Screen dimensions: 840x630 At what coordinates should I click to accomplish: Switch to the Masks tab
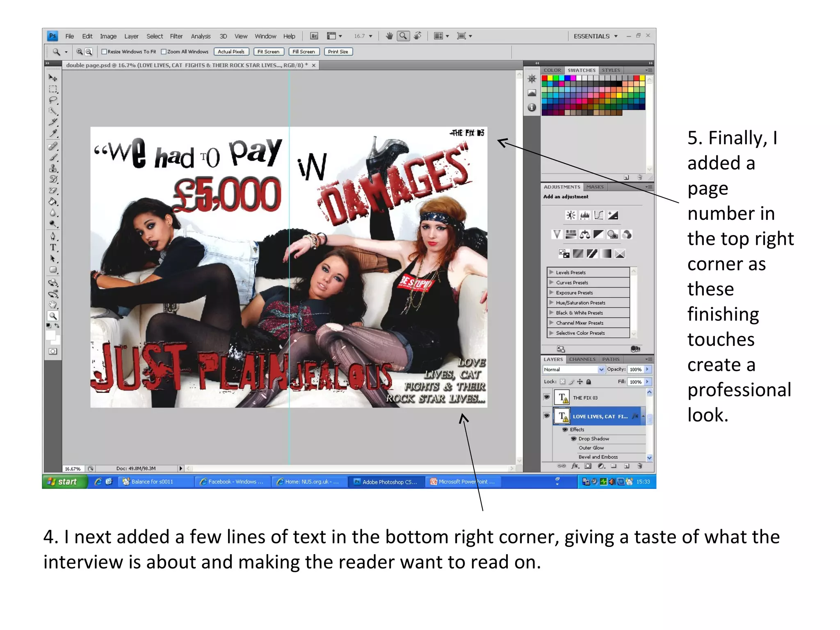tap(595, 187)
